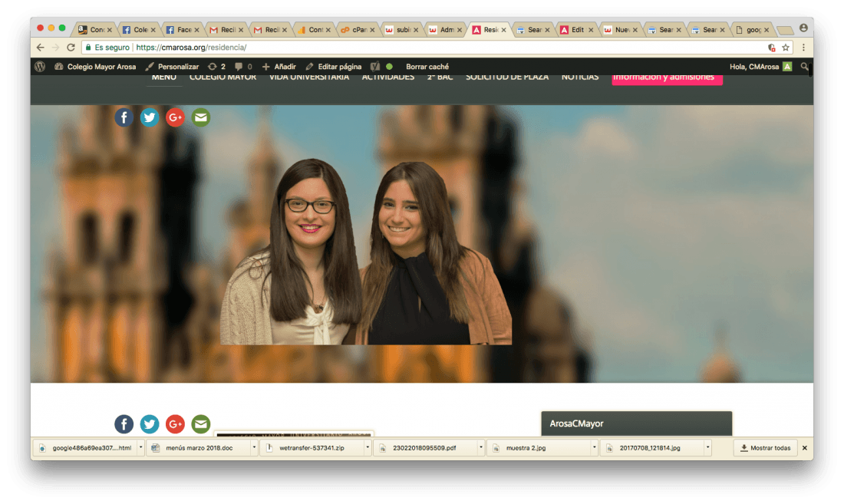Reload the page with the refresh icon

(71, 48)
